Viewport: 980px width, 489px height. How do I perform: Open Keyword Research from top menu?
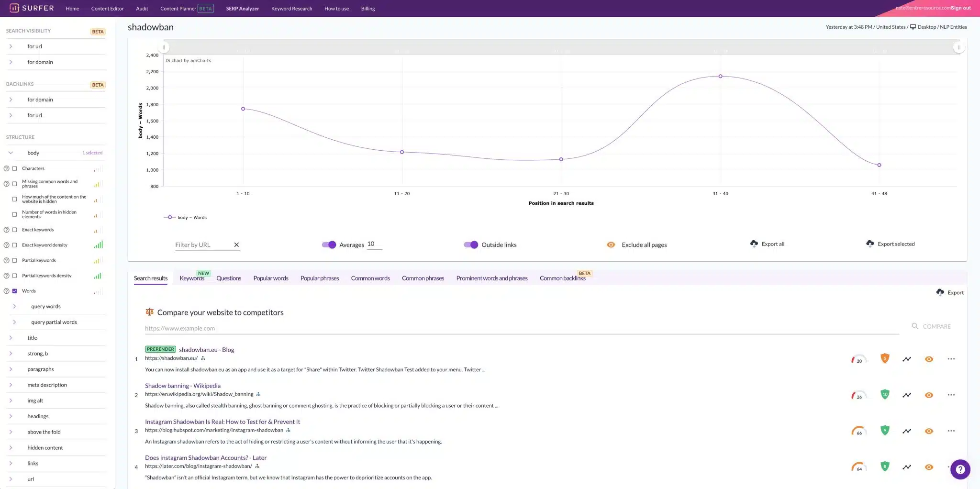291,9
